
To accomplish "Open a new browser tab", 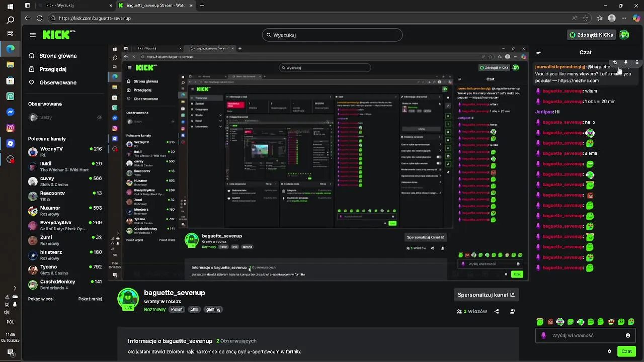I will [202, 6].
